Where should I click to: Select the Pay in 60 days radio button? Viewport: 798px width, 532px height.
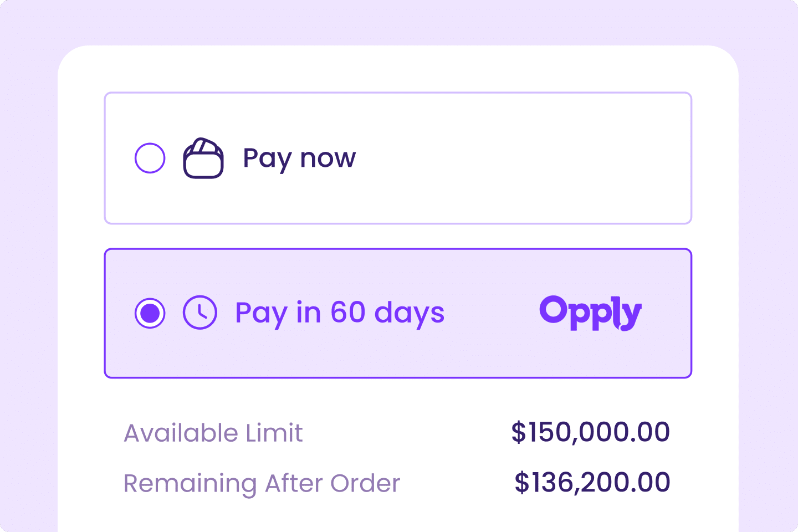click(x=150, y=313)
